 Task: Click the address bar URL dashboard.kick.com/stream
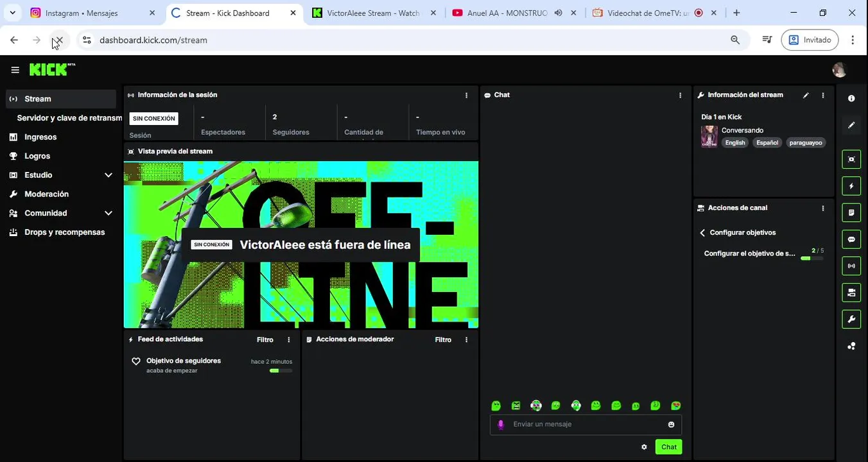point(153,40)
